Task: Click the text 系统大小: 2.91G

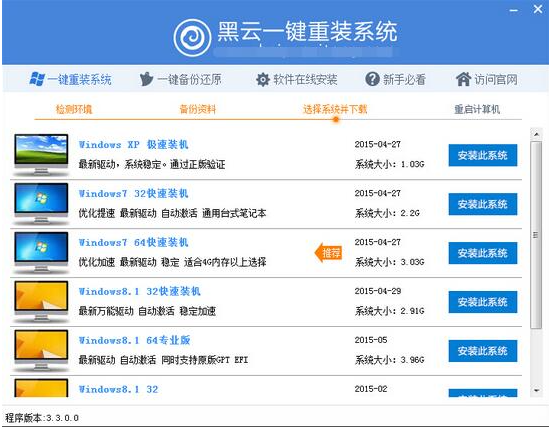Action: coord(389,311)
